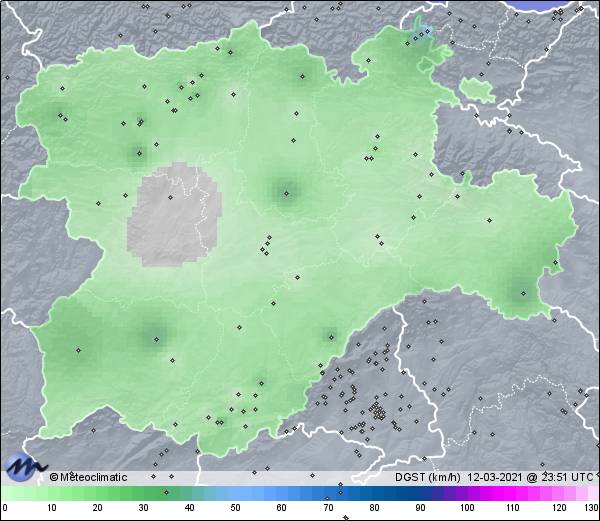Pick the light green color above legend 10
Viewport: 600px width, 521px height.
(x=52, y=493)
